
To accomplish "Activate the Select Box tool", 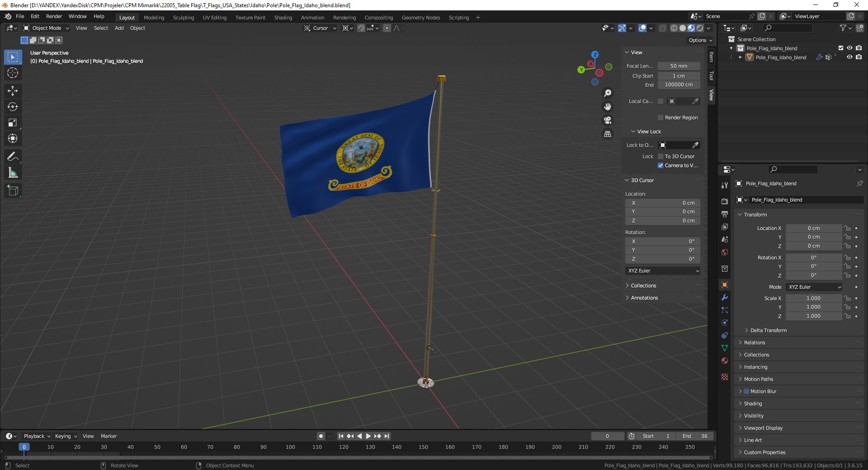I will pyautogui.click(x=13, y=57).
